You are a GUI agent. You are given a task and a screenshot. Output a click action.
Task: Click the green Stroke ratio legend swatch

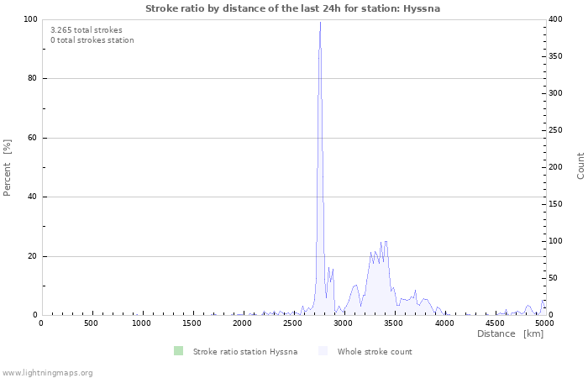(x=178, y=351)
